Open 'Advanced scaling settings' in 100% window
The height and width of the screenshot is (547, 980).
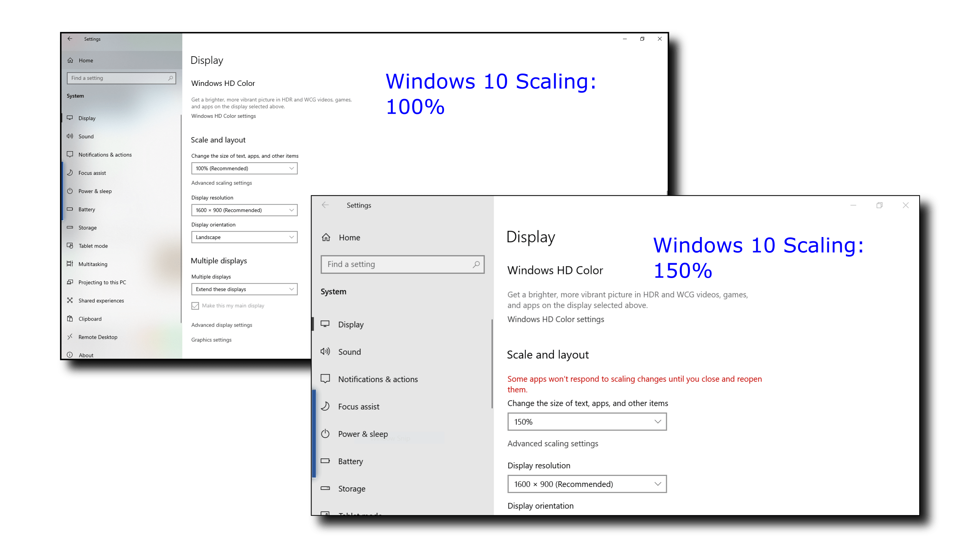221,183
